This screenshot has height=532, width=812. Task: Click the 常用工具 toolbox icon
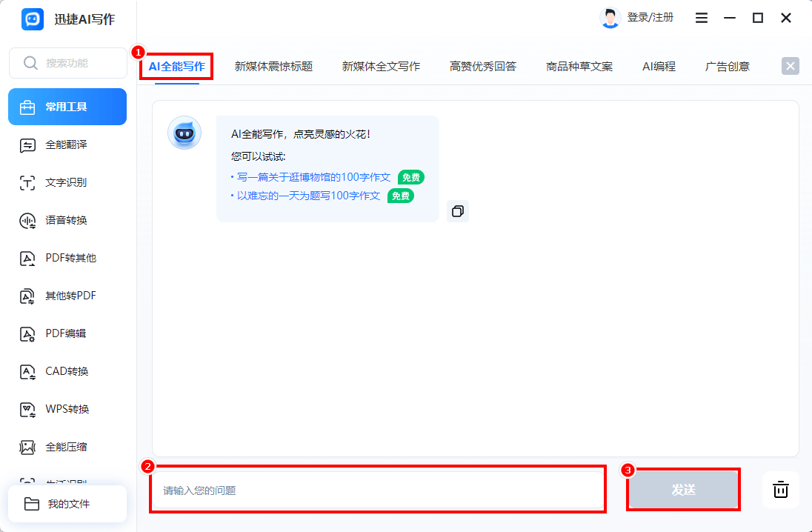click(x=27, y=107)
